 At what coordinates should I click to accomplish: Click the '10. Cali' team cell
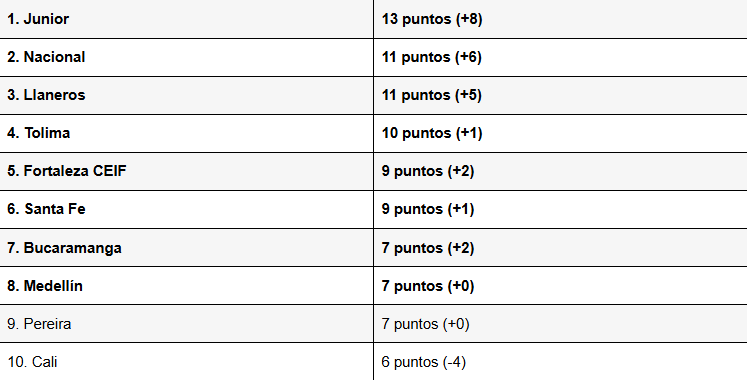point(186,362)
